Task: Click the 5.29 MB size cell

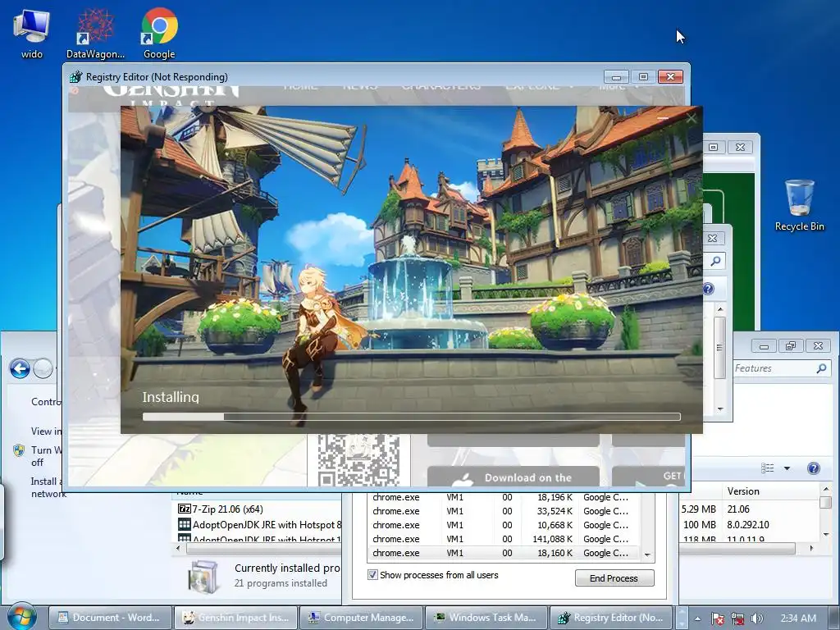Action: (x=699, y=509)
